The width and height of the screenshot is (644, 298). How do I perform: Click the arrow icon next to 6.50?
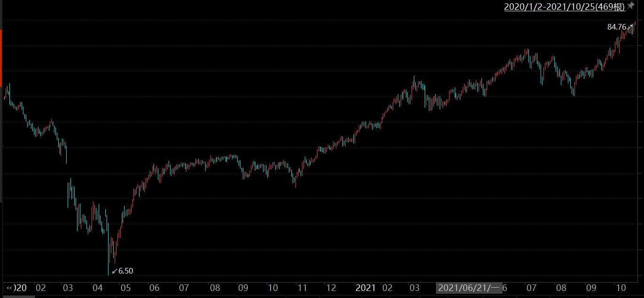tap(114, 271)
